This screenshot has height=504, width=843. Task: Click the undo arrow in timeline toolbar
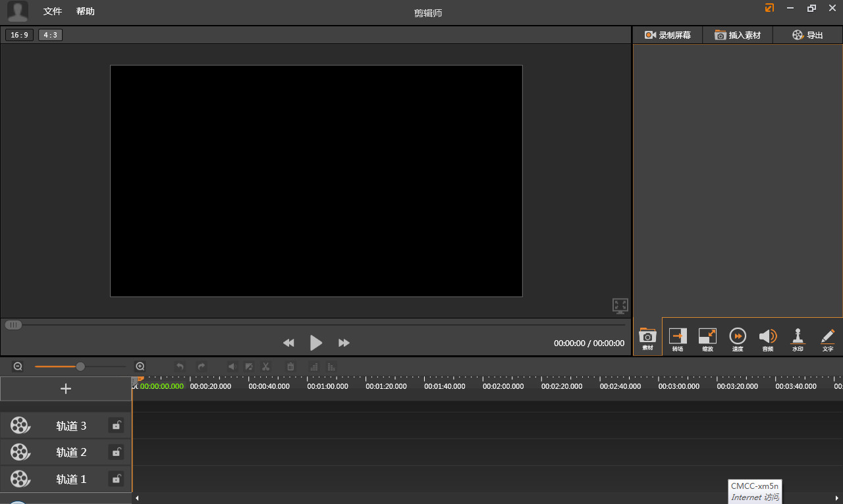click(180, 366)
